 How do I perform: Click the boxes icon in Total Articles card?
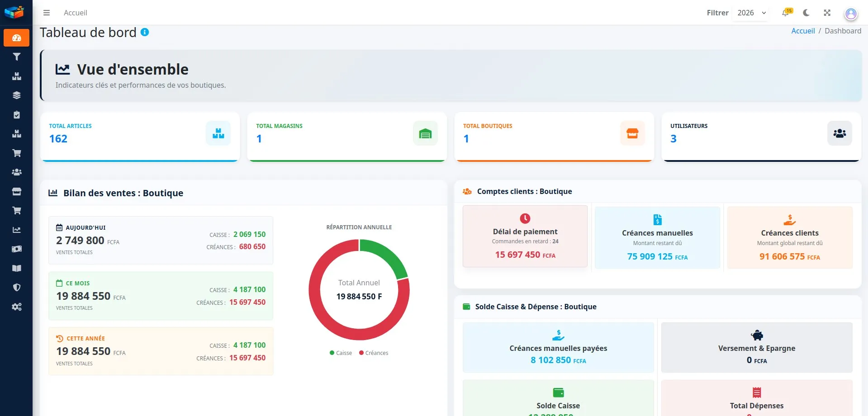tap(218, 133)
